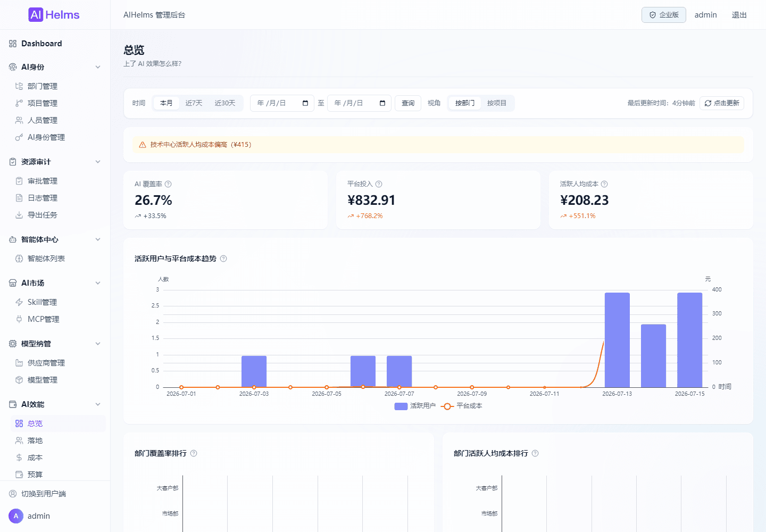Click the 审批管理 clipboard icon
The width and height of the screenshot is (766, 532).
click(x=19, y=181)
